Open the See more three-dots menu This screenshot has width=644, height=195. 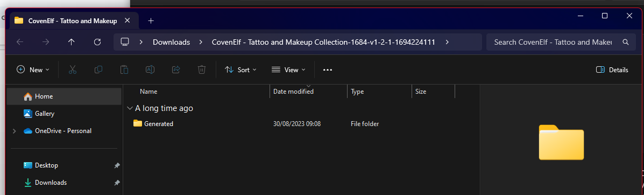(327, 70)
